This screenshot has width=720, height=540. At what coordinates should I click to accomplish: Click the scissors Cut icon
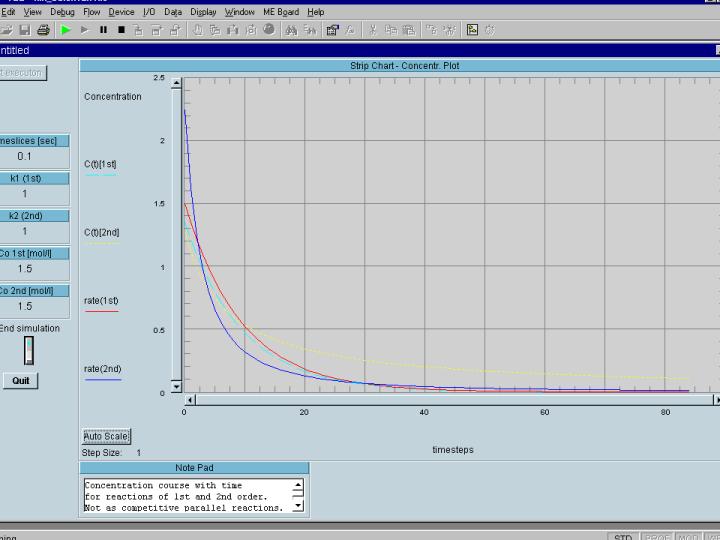pos(373,30)
